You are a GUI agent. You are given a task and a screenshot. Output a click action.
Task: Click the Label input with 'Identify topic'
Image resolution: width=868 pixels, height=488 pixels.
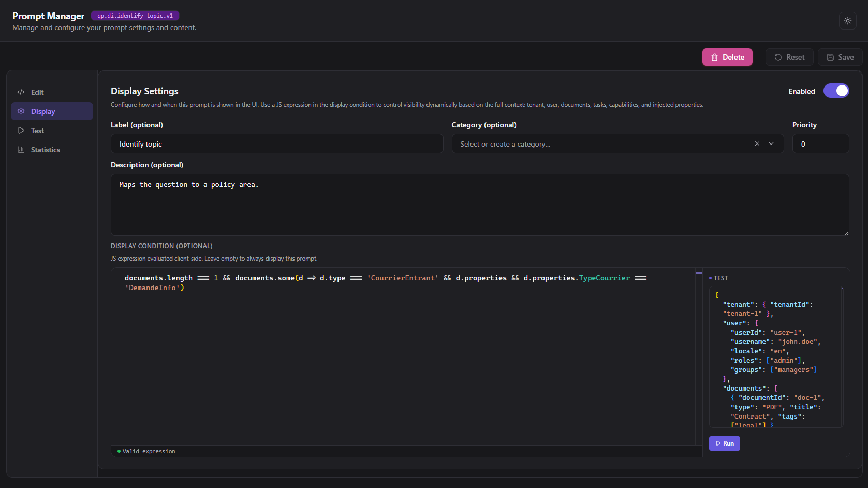pyautogui.click(x=277, y=143)
